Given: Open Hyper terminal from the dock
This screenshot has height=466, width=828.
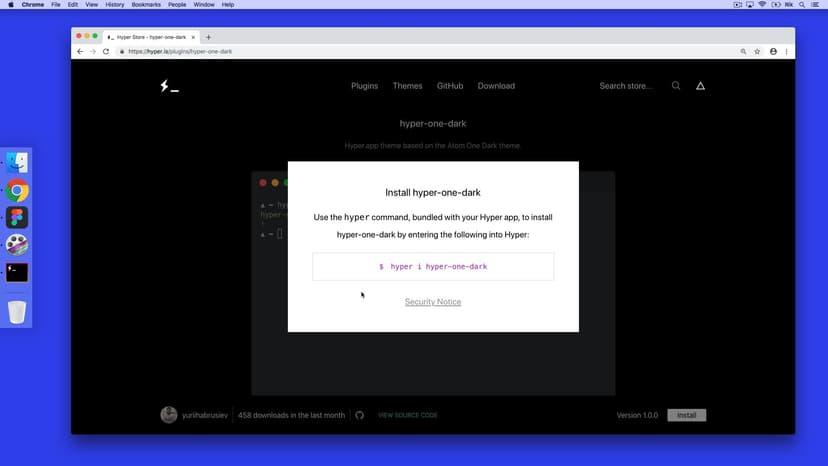Looking at the screenshot, I should pyautogui.click(x=17, y=272).
